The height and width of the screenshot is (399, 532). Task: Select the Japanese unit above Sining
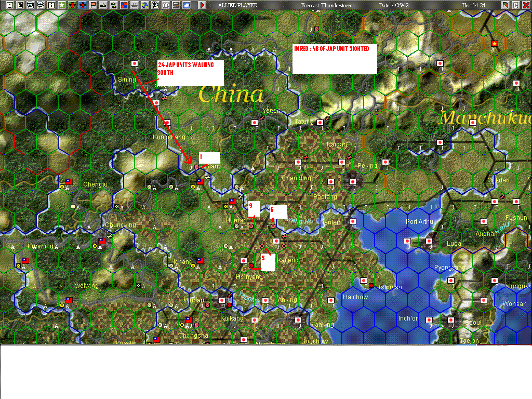(x=135, y=63)
